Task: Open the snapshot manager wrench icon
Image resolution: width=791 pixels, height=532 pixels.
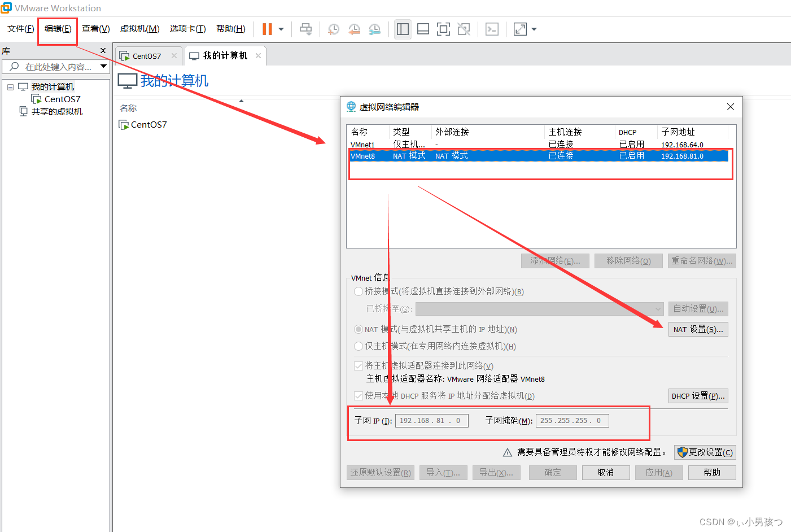Action: (374, 29)
